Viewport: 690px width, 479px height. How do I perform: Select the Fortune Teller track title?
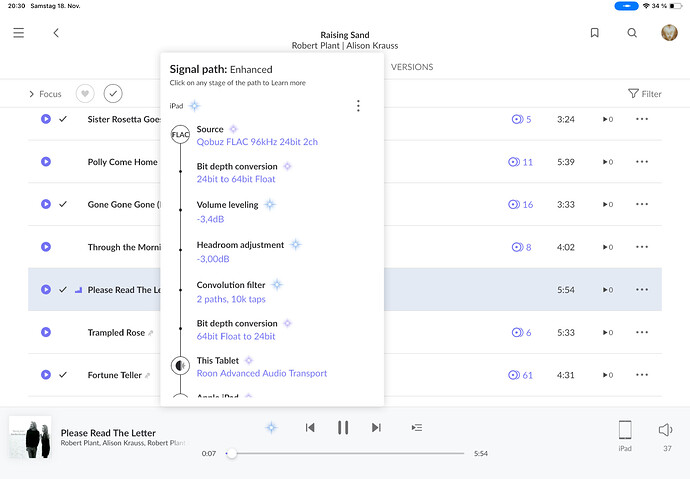(x=114, y=375)
